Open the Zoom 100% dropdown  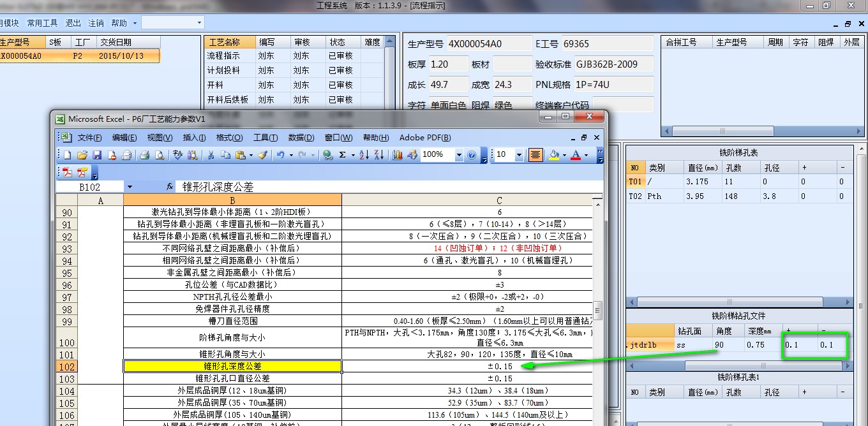point(458,154)
